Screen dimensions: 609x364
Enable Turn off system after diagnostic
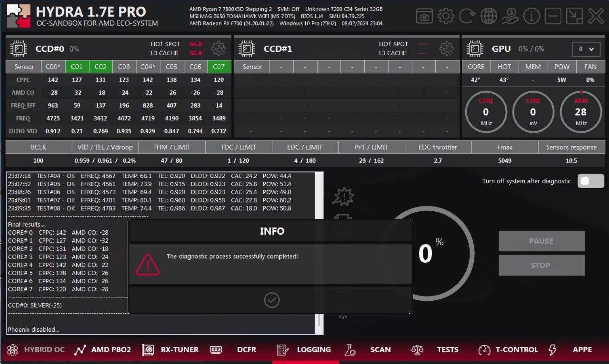tap(591, 181)
